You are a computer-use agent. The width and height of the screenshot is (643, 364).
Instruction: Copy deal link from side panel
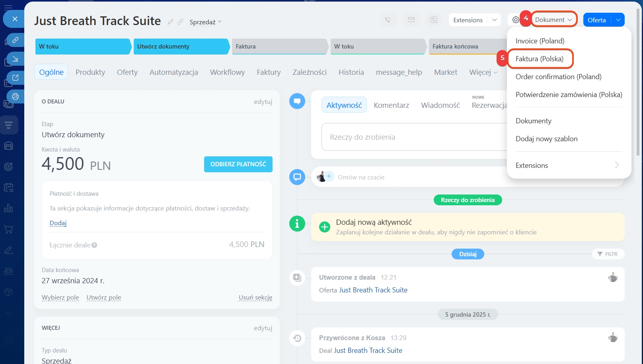coord(15,40)
